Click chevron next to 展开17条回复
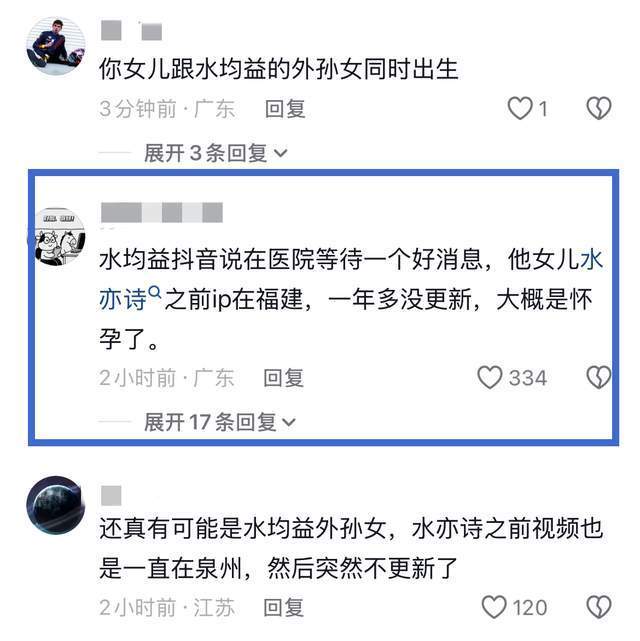This screenshot has width=640, height=641. (x=289, y=423)
